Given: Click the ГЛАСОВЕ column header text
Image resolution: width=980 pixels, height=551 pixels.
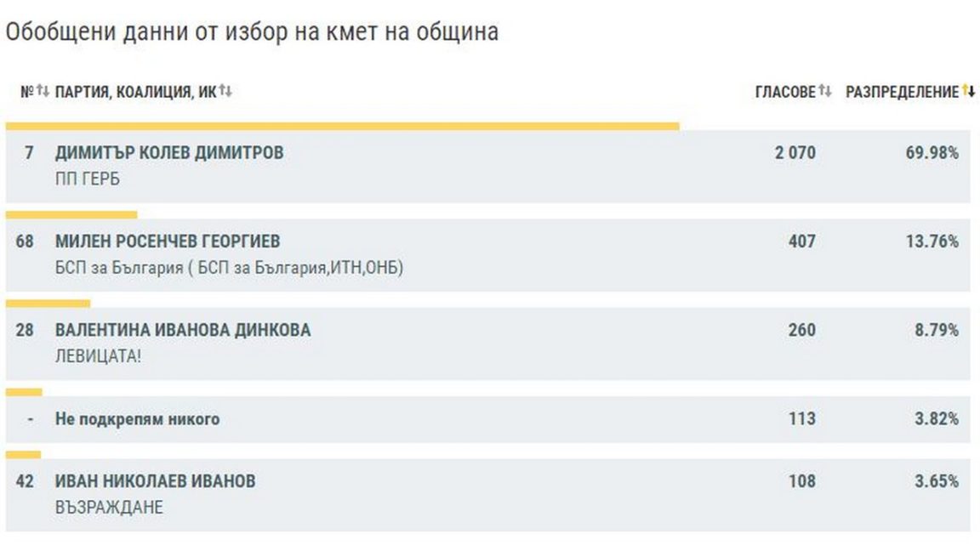Looking at the screenshot, I should click(x=784, y=93).
